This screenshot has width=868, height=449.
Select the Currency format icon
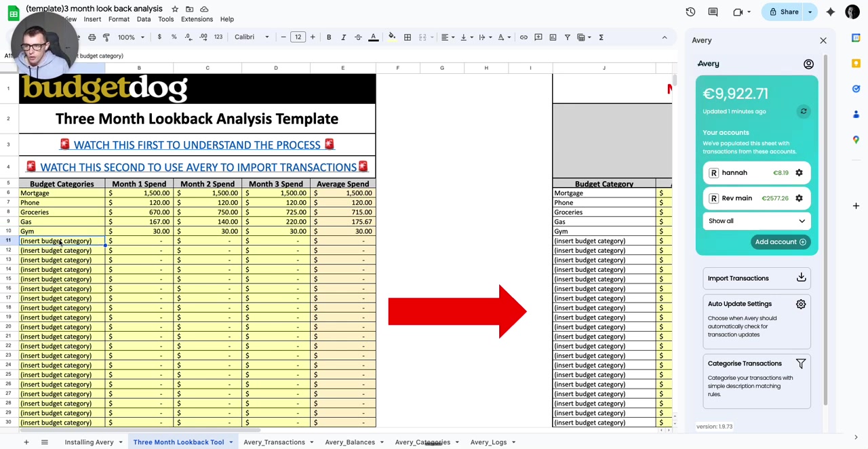(x=159, y=37)
